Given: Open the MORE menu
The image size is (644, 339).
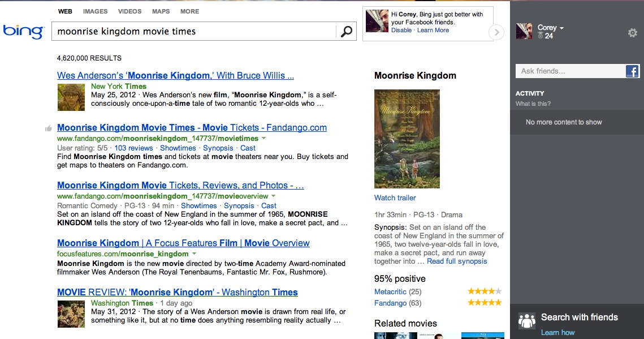Looking at the screenshot, I should (190, 11).
